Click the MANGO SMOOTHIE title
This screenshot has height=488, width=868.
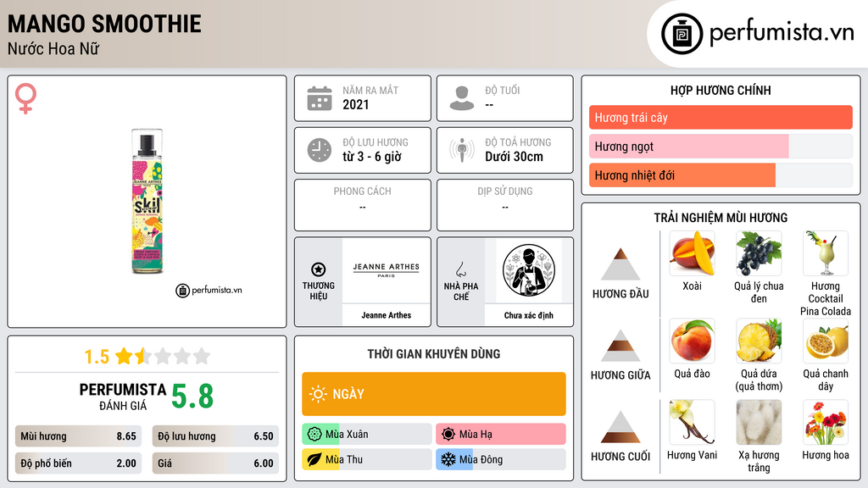click(x=104, y=24)
